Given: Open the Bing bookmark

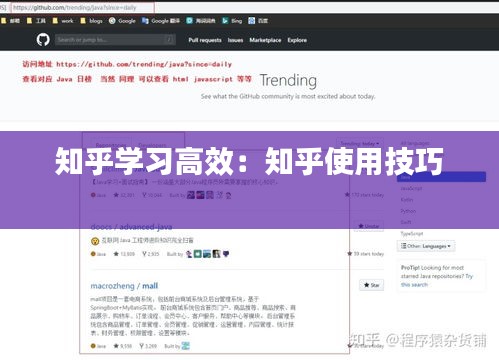Looking at the screenshot, I should tap(232, 21).
